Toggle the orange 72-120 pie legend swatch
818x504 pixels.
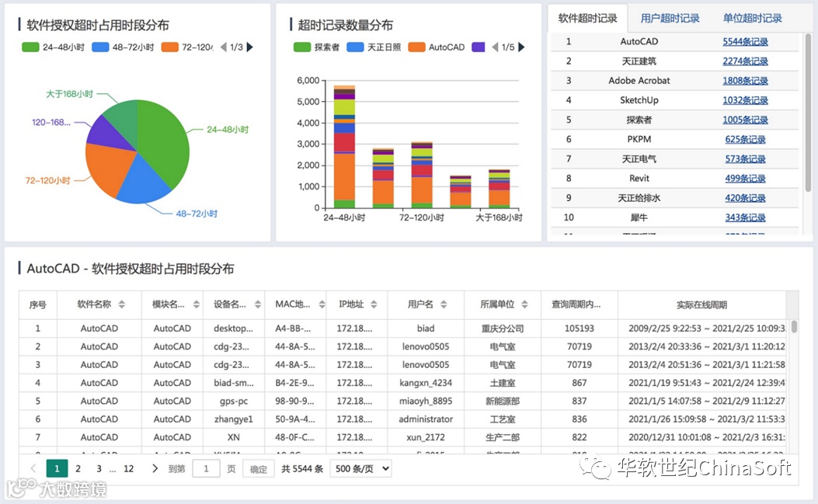coord(170,47)
